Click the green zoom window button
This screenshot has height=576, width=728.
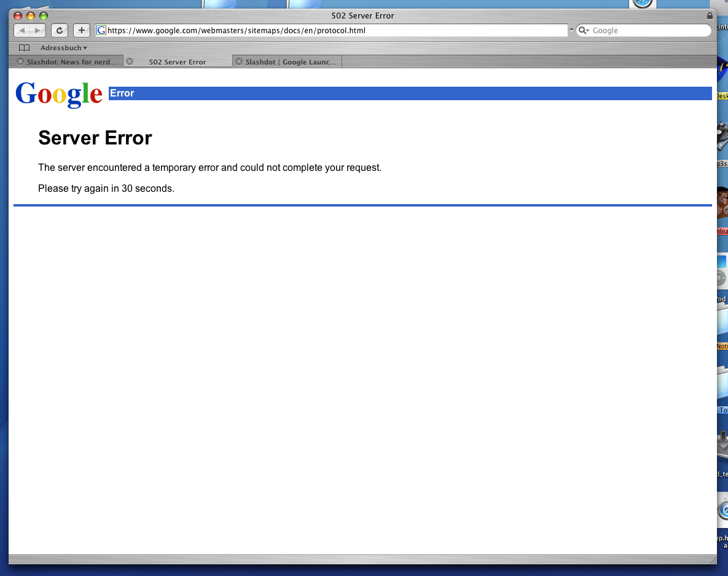click(44, 16)
